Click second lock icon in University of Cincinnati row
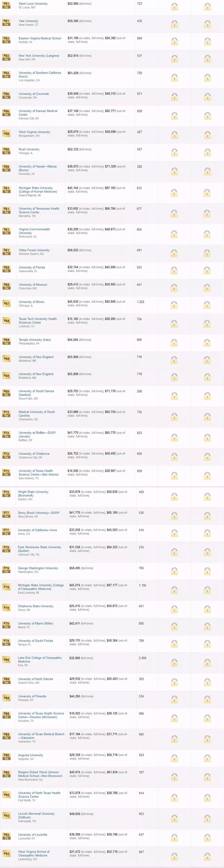The image size is (224, 868). click(207, 97)
